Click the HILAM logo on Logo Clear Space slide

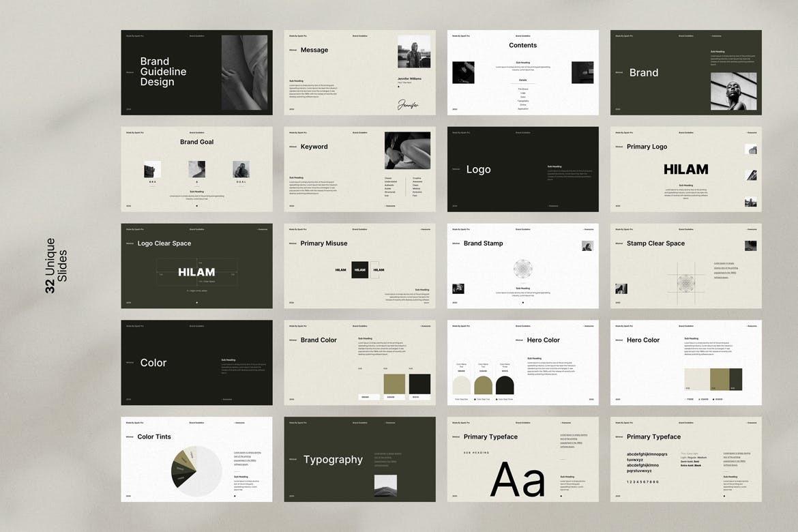coord(196,272)
